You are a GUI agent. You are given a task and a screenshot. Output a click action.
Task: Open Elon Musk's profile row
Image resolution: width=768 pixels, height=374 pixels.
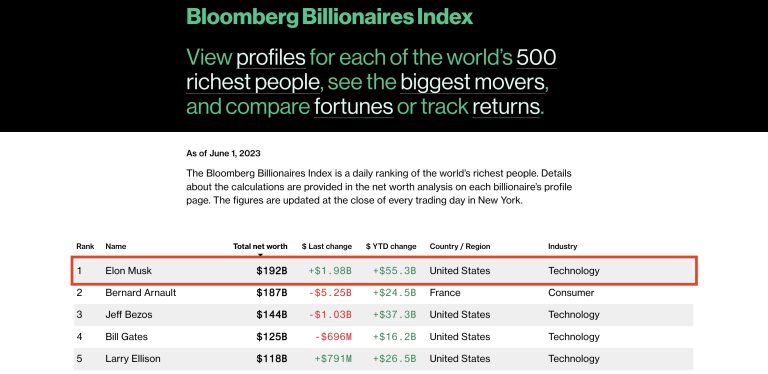tap(384, 271)
